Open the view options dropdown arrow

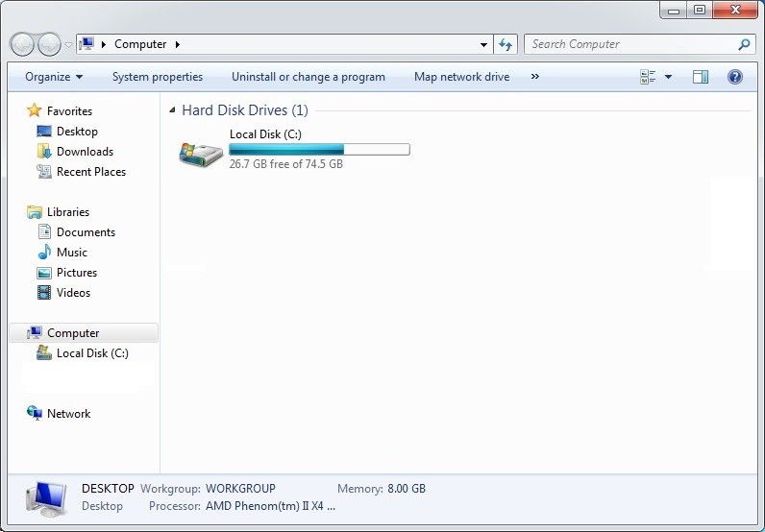(x=668, y=77)
